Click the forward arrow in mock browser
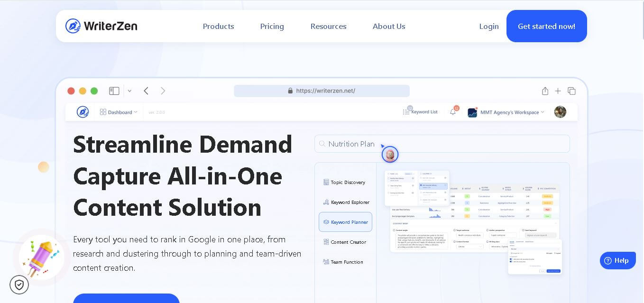644x303 pixels. 163,91
